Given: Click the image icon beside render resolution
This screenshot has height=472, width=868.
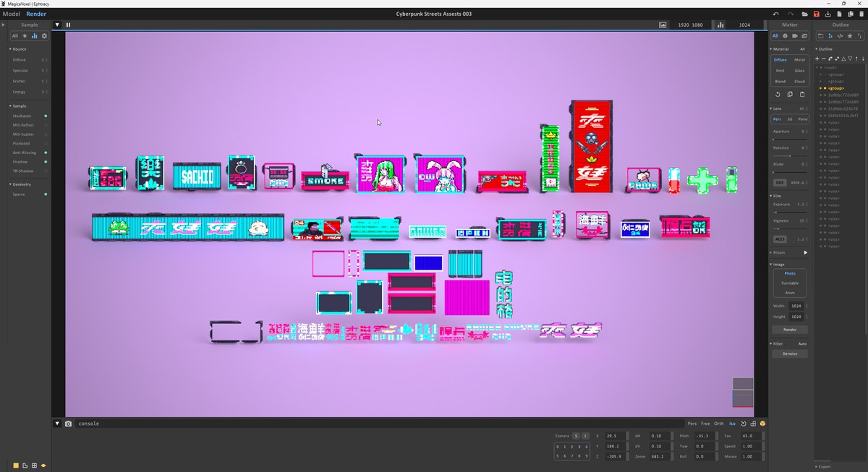Looking at the screenshot, I should pos(663,25).
